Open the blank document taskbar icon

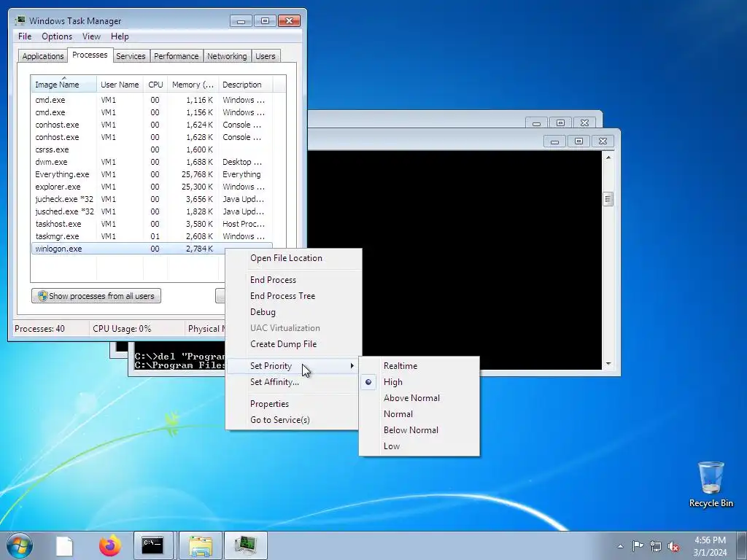click(x=64, y=545)
